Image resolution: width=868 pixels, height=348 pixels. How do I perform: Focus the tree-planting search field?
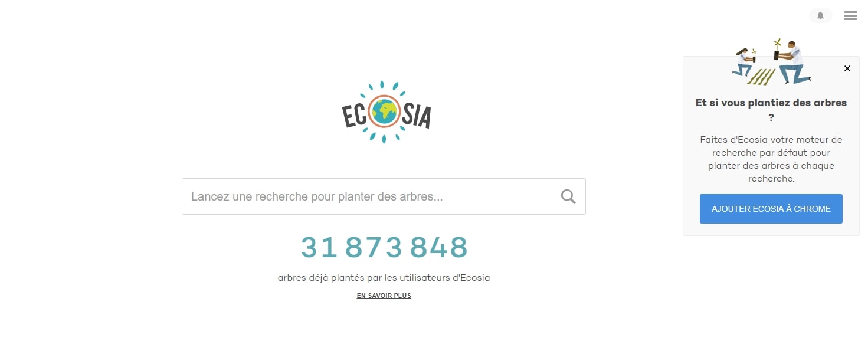(x=384, y=196)
